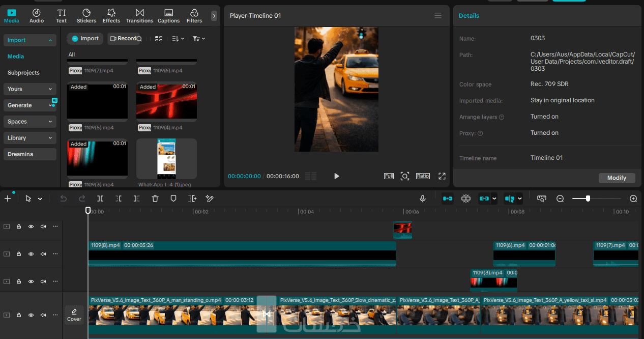The width and height of the screenshot is (644, 339).
Task: Click the scan-frame icon beside Full
Action: pyautogui.click(x=405, y=176)
